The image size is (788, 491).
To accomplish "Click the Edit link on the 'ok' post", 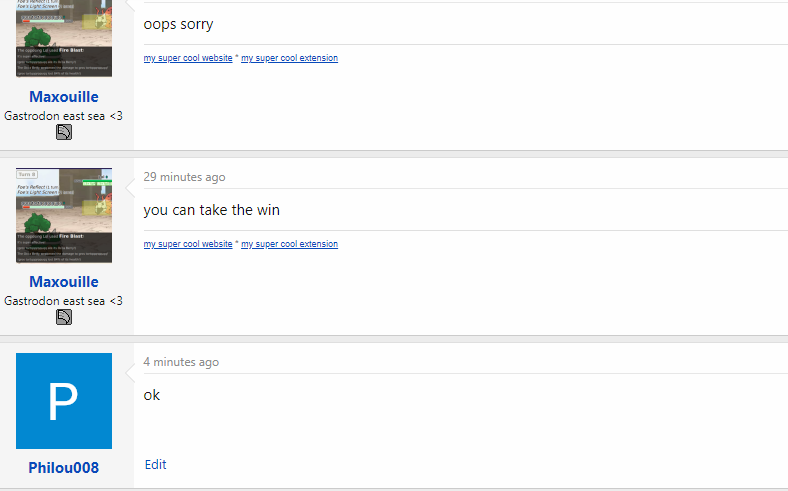I will click(x=155, y=464).
